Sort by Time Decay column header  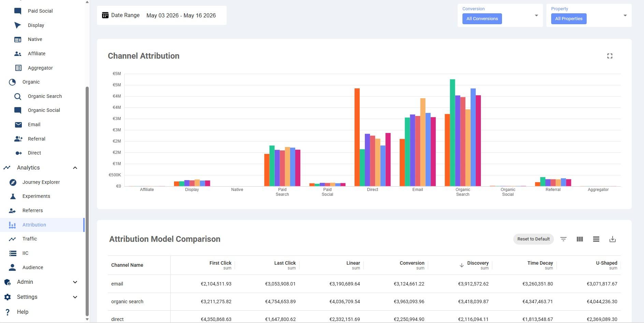coord(540,263)
